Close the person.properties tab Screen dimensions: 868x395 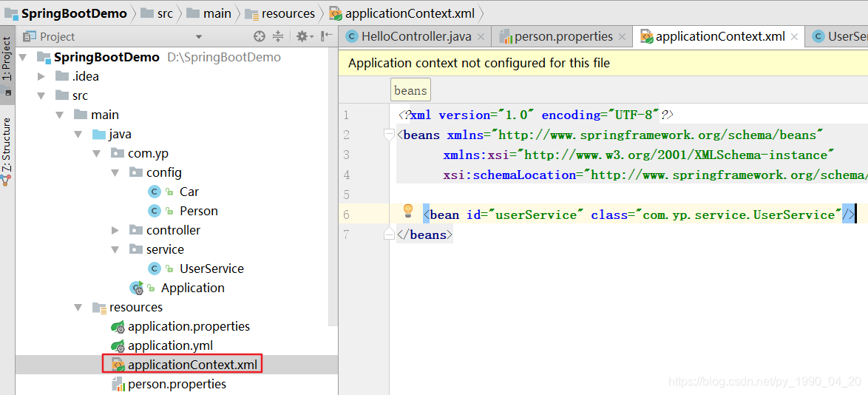click(622, 37)
